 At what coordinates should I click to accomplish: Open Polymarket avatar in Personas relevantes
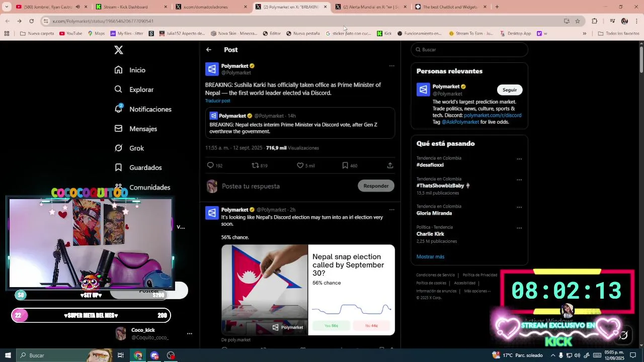423,89
